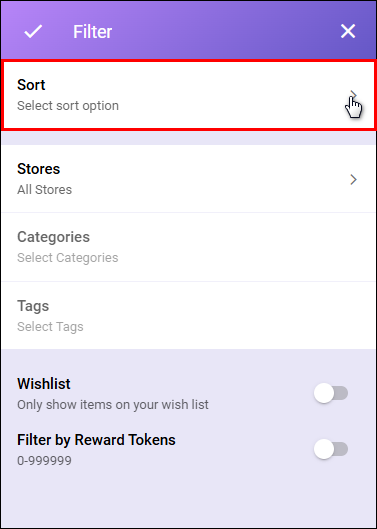Turn on Filter by Reward Tokens switch
Image resolution: width=377 pixels, height=529 pixels.
331,449
